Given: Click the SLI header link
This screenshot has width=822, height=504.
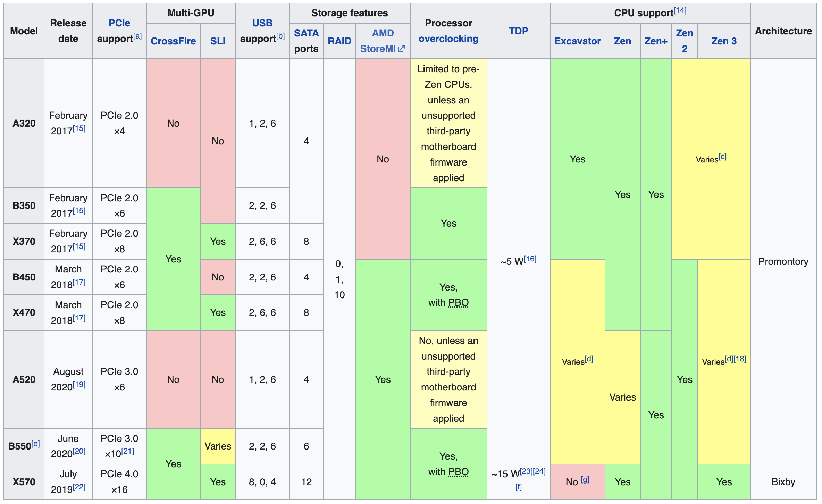Looking at the screenshot, I should pos(218,41).
